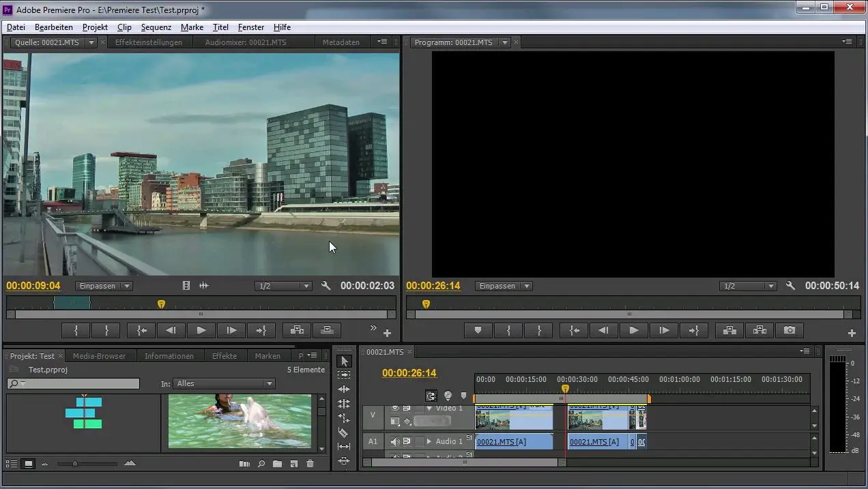Open the Fenster menu
868x489 pixels.
pyautogui.click(x=251, y=27)
